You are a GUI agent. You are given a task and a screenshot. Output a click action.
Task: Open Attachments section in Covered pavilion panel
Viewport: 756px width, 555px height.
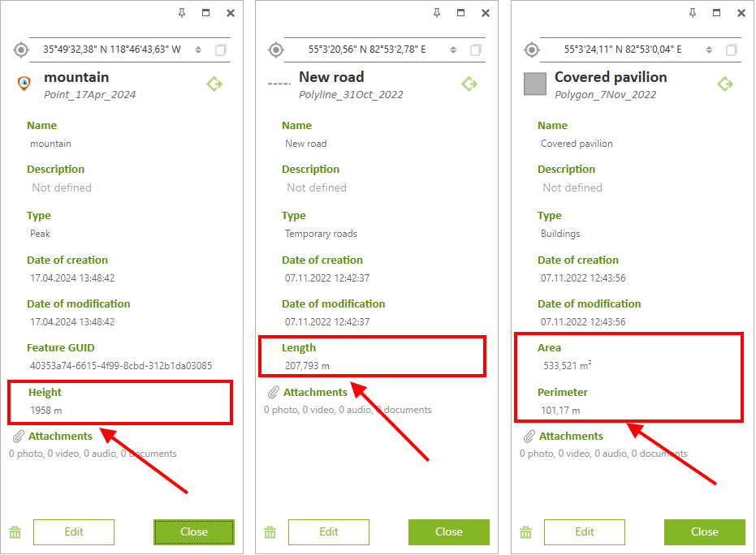(x=570, y=437)
